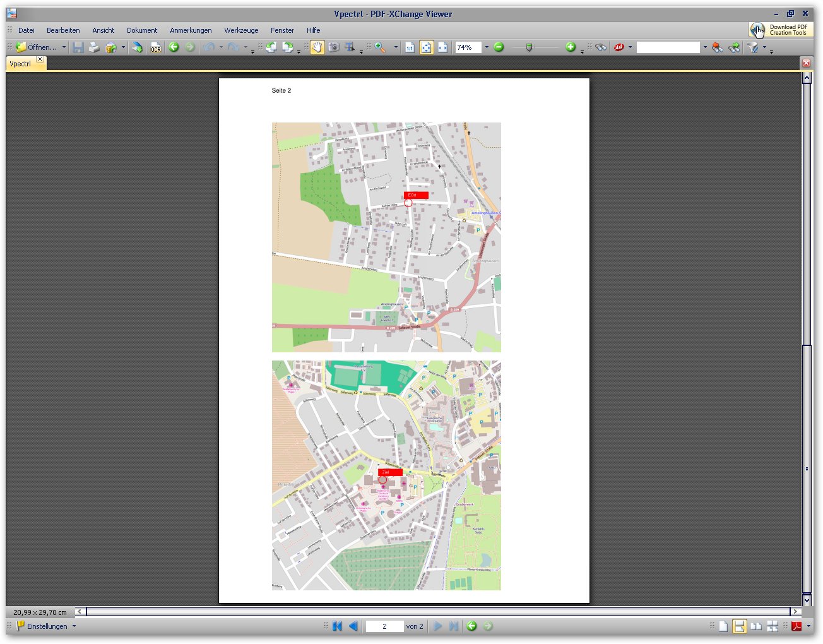Select the text Select tool
This screenshot has height=644, width=823.
tap(350, 47)
